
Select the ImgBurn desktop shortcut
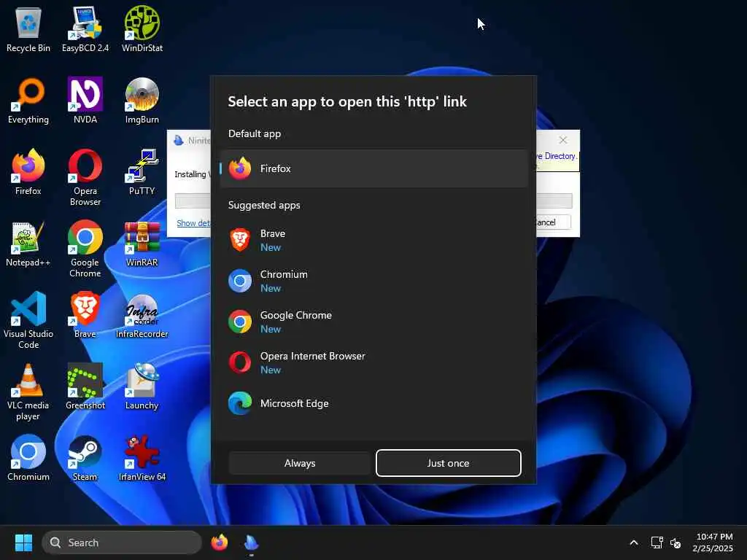[x=142, y=101]
